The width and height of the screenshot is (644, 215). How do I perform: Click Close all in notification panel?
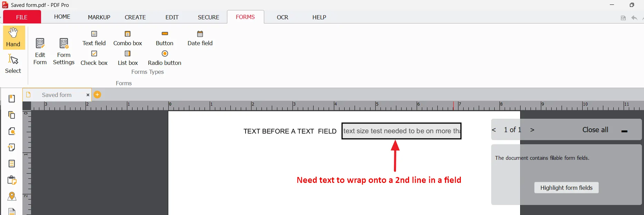pos(595,130)
